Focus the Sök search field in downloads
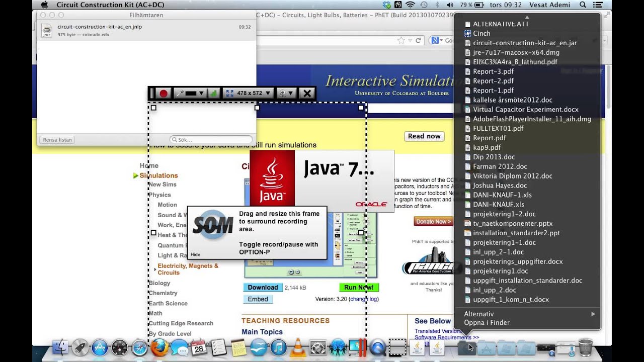Image resolution: width=644 pixels, height=362 pixels. (x=211, y=140)
